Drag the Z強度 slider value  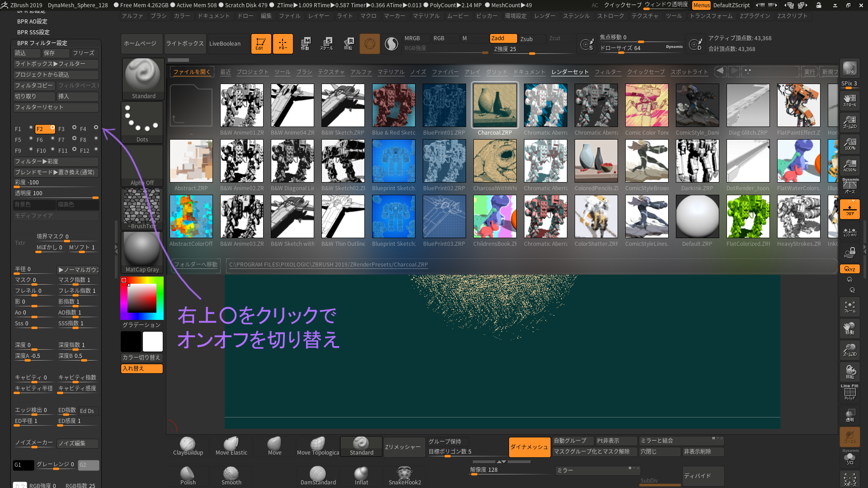click(x=529, y=52)
